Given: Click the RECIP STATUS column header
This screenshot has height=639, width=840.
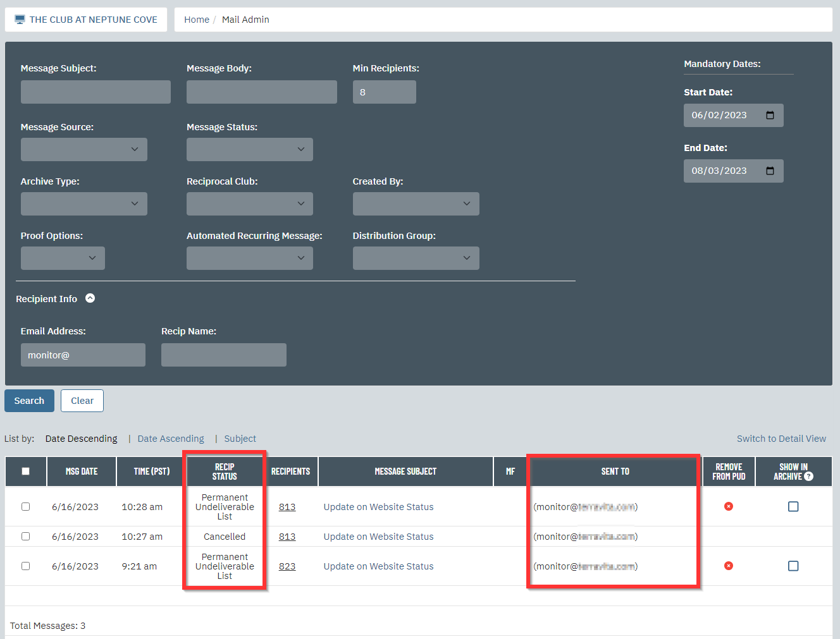Looking at the screenshot, I should [225, 472].
